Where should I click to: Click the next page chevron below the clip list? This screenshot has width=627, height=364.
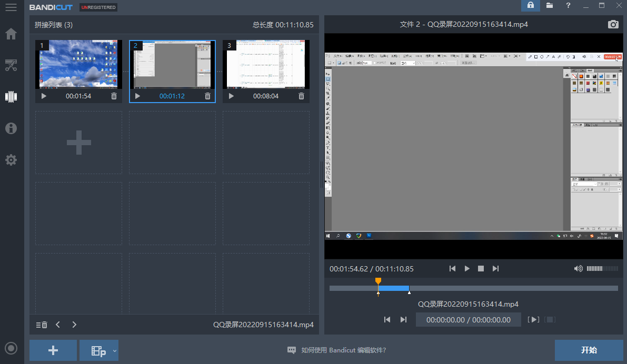pyautogui.click(x=74, y=325)
